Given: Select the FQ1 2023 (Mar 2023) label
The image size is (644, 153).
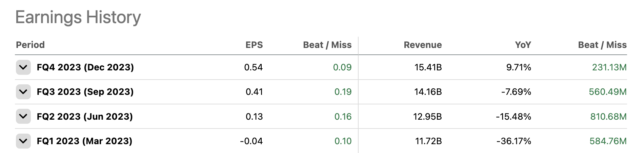Looking at the screenshot, I should tap(84, 141).
